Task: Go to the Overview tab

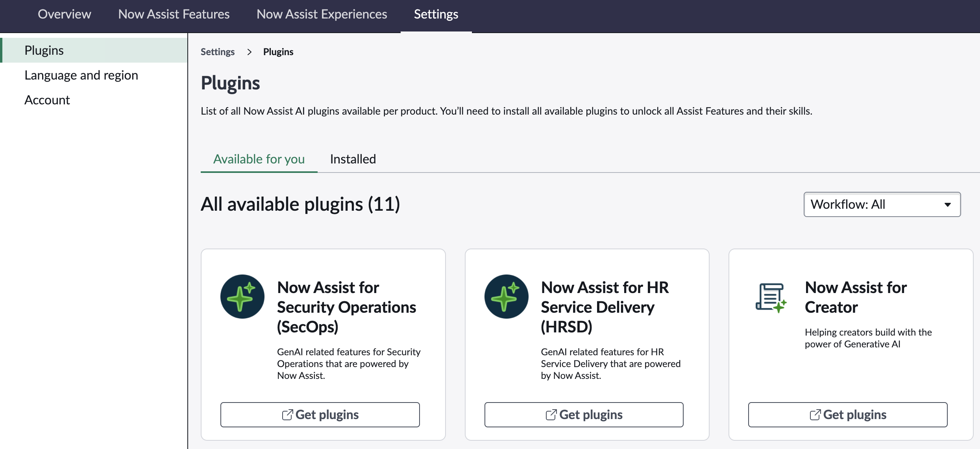Action: pos(65,14)
